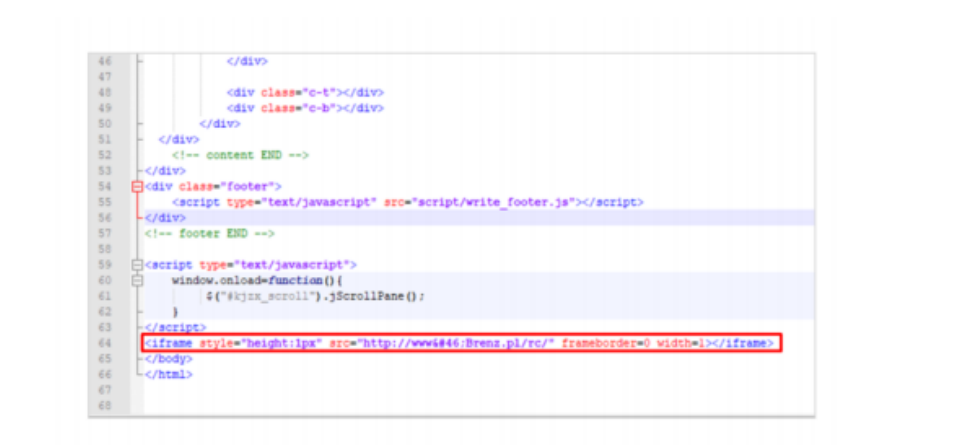Image resolution: width=980 pixels, height=446 pixels.
Task: Click the width=1 attribute in the iframe
Action: pos(682,343)
